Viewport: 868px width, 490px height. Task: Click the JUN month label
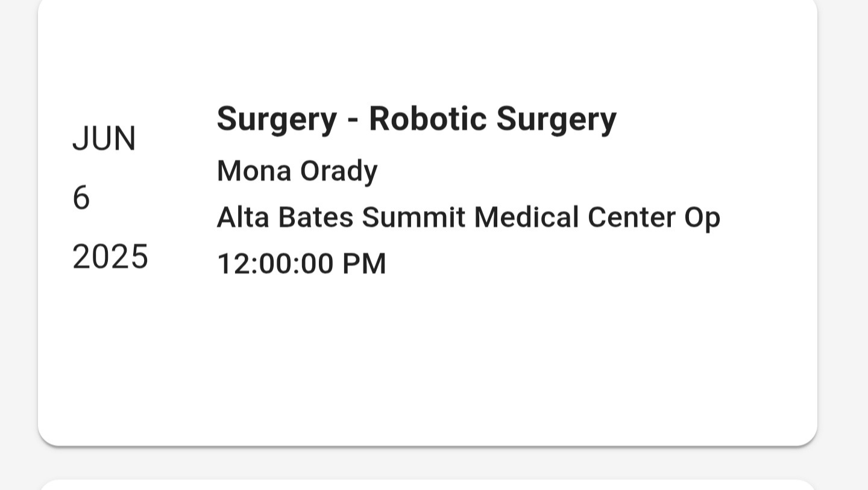(x=104, y=139)
